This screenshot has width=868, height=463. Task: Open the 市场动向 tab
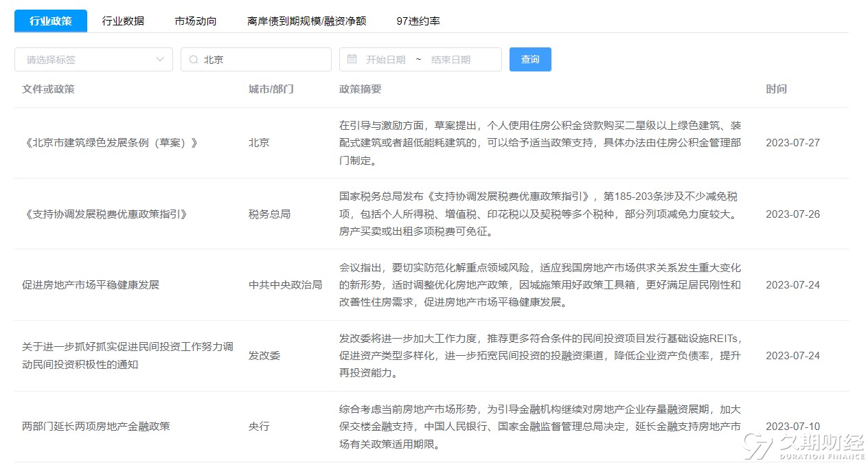[196, 21]
